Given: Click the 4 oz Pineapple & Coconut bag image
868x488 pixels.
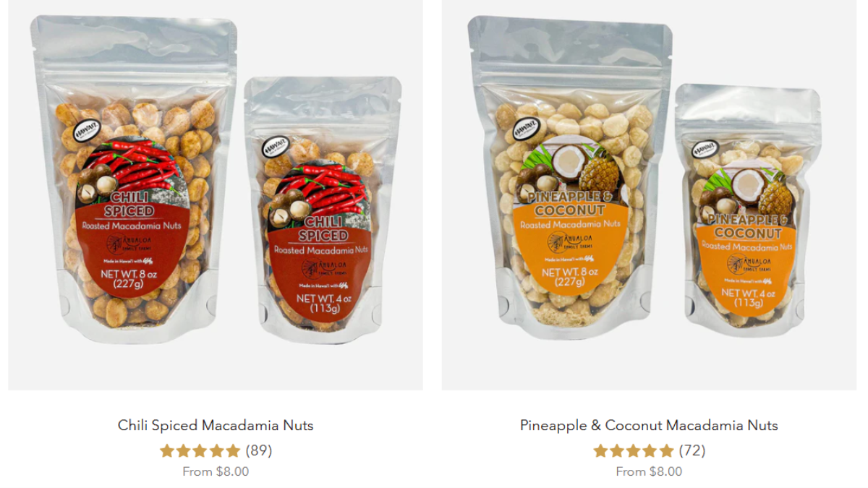Looking at the screenshot, I should 749,210.
